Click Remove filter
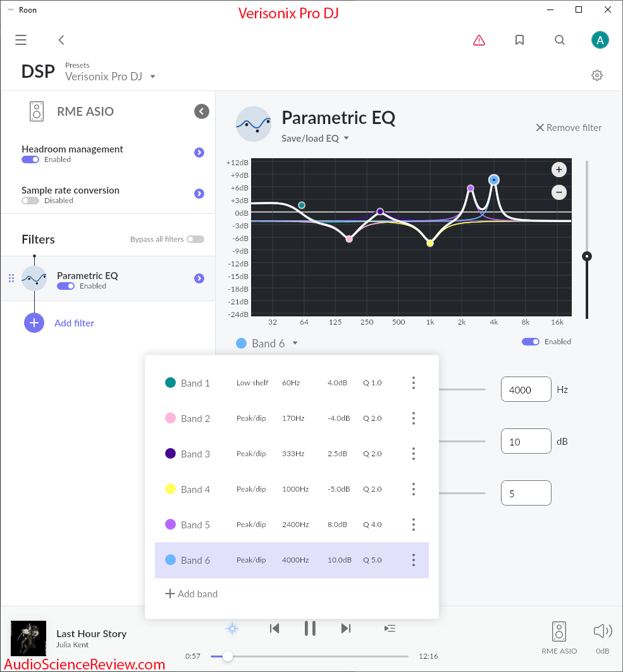Screen dimensions: 623x672 569,128
